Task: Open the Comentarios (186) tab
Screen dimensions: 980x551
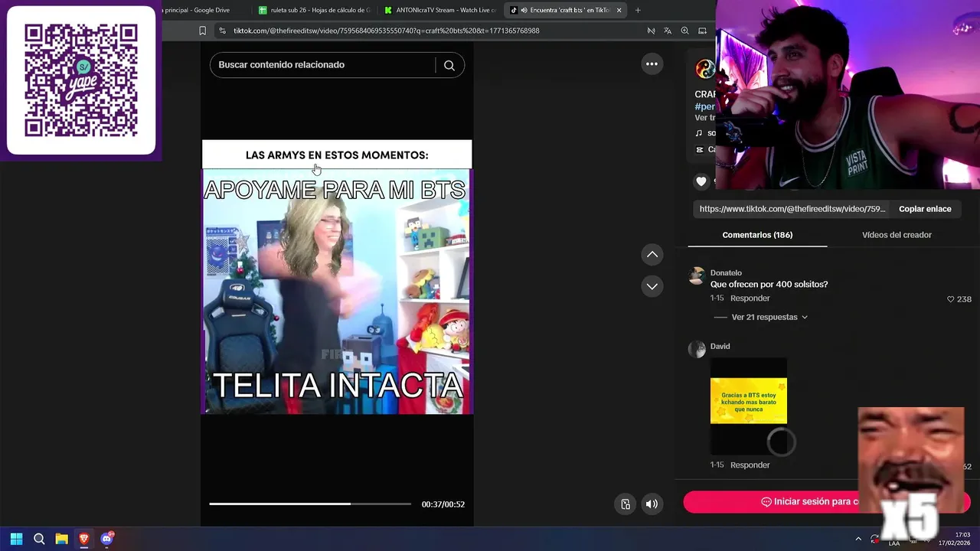Action: (757, 235)
